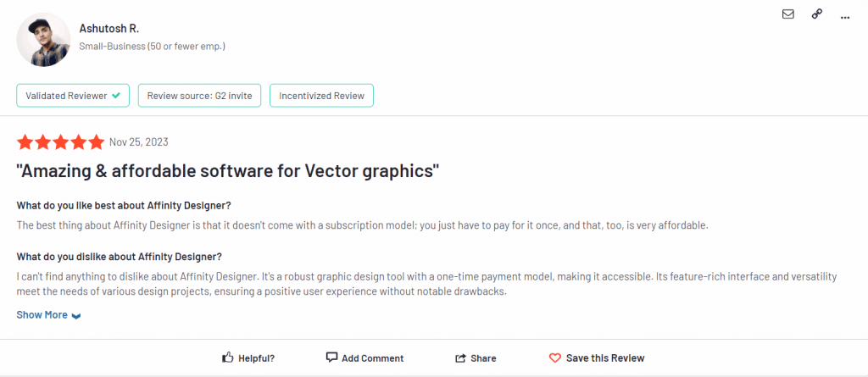Click the thumbs-up Helpful icon
This screenshot has width=868, height=377.
click(x=227, y=358)
